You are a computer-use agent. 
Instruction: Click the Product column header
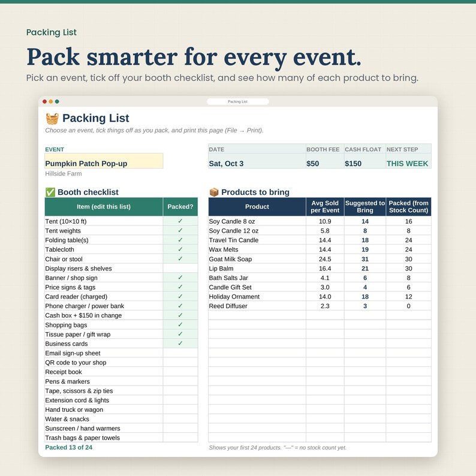[257, 207]
